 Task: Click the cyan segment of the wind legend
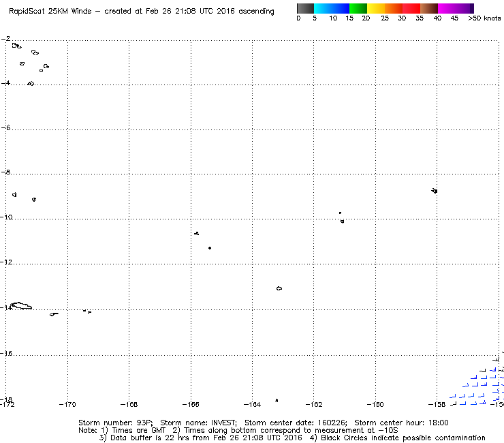pos(323,8)
